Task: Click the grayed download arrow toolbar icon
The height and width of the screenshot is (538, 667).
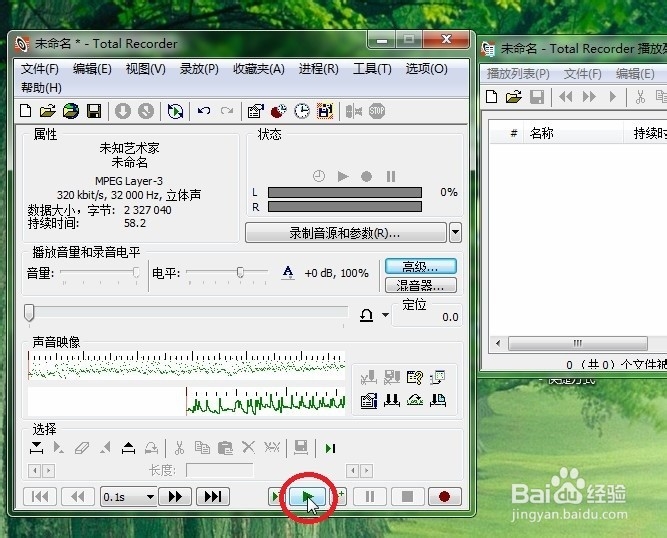Action: coord(123,111)
